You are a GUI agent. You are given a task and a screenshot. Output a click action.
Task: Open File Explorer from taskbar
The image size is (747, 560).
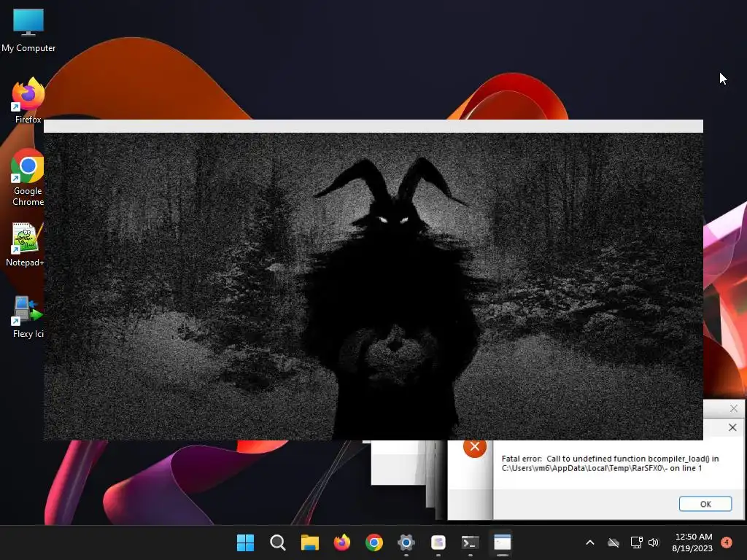coord(309,542)
